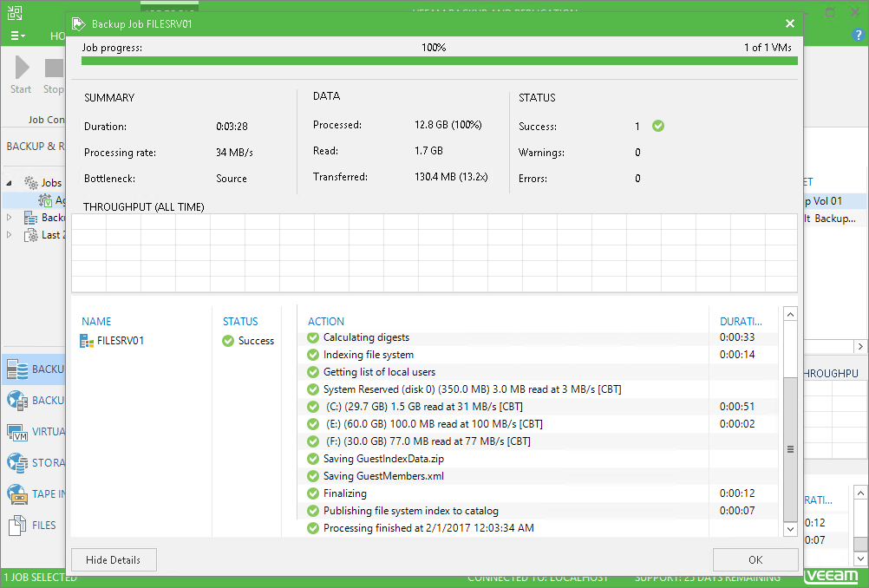Image resolution: width=869 pixels, height=588 pixels.
Task: Click the checkmark beside Publishing file system index
Action: coord(313,511)
